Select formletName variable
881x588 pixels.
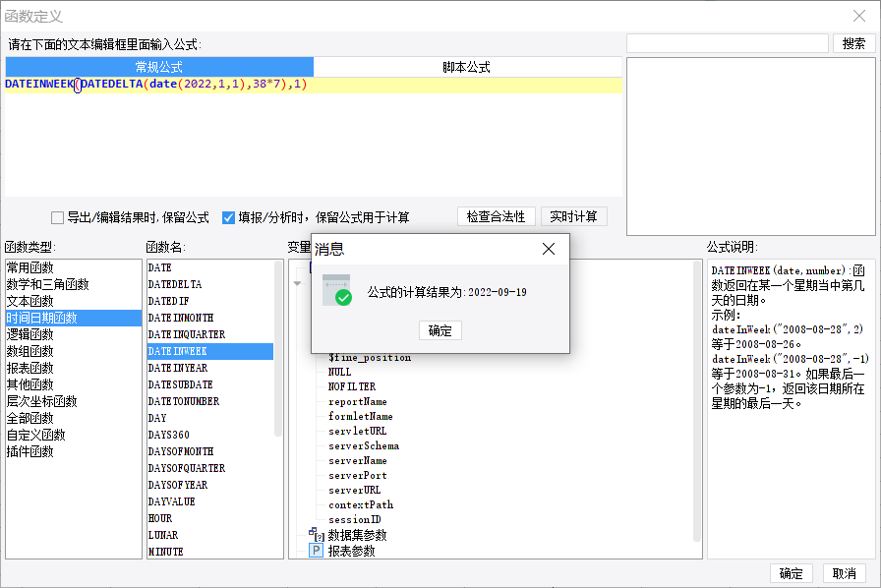pos(361,417)
